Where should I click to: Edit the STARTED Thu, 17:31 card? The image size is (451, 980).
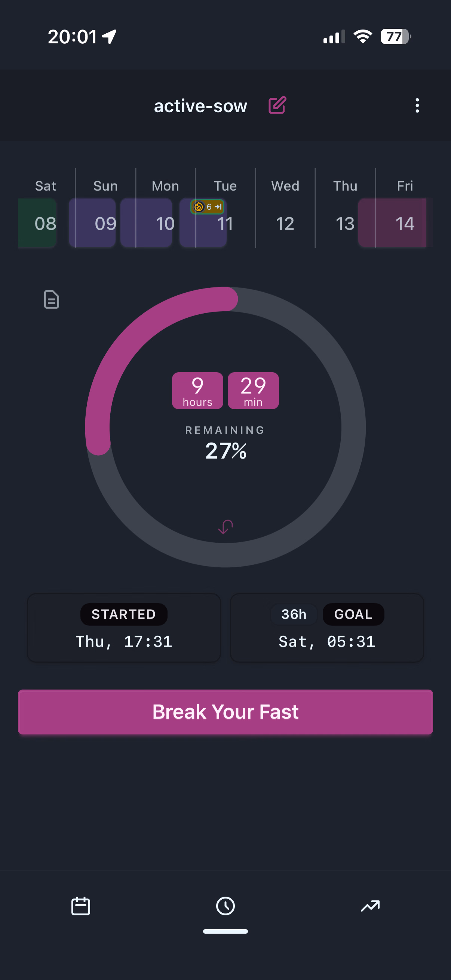(x=124, y=628)
